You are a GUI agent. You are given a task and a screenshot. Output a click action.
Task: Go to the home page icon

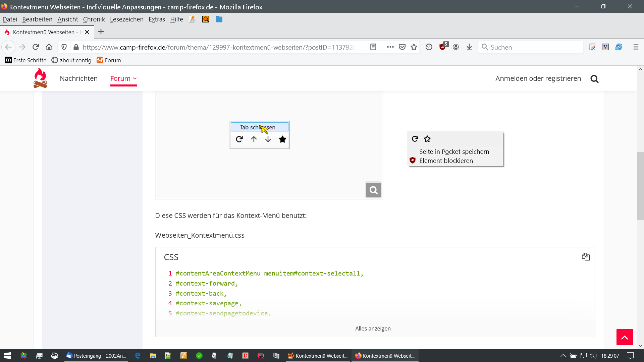click(x=49, y=47)
